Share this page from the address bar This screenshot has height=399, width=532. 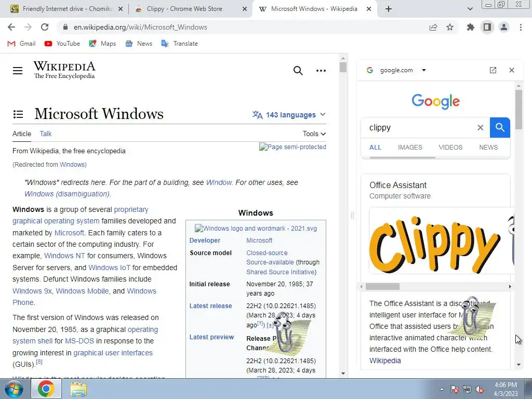tap(433, 27)
